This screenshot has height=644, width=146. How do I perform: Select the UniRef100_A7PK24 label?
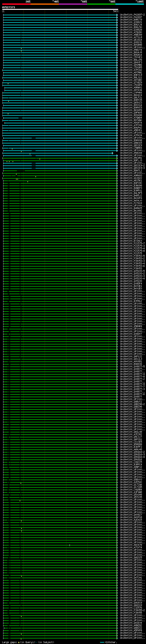click(131, 135)
